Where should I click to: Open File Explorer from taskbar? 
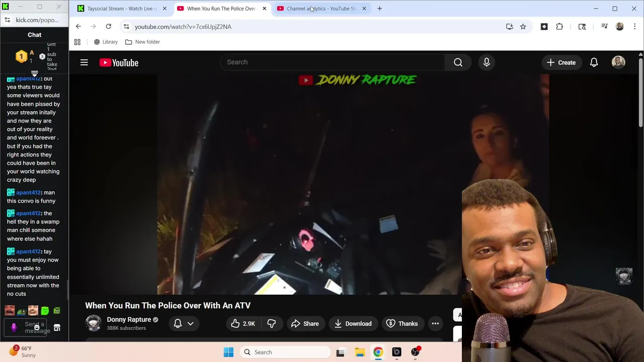click(x=359, y=352)
